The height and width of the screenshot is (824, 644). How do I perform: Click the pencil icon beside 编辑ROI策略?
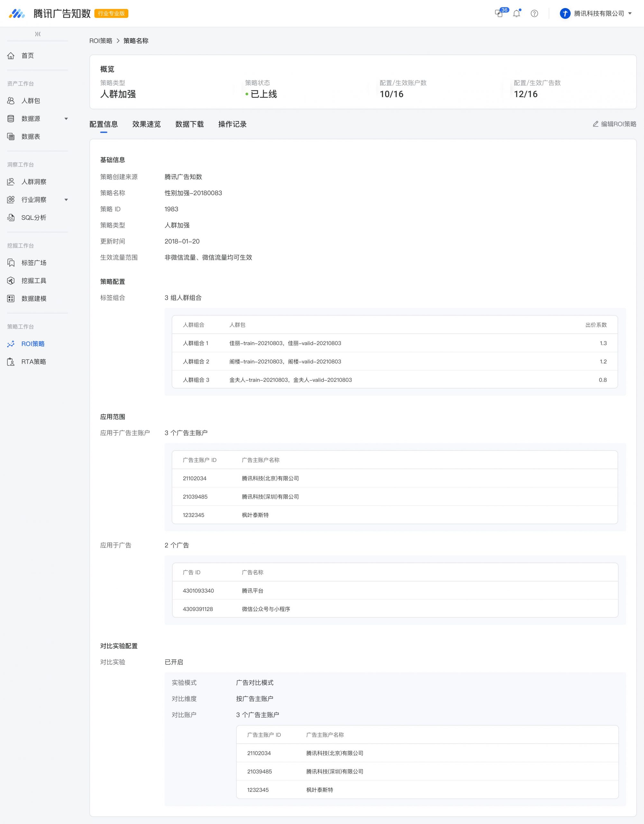tap(596, 124)
